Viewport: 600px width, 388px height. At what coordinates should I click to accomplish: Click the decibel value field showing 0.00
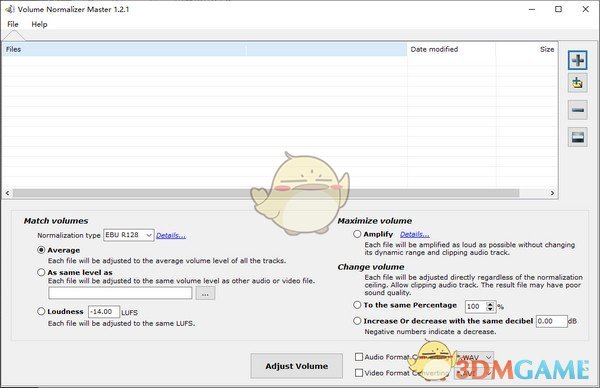pos(551,321)
